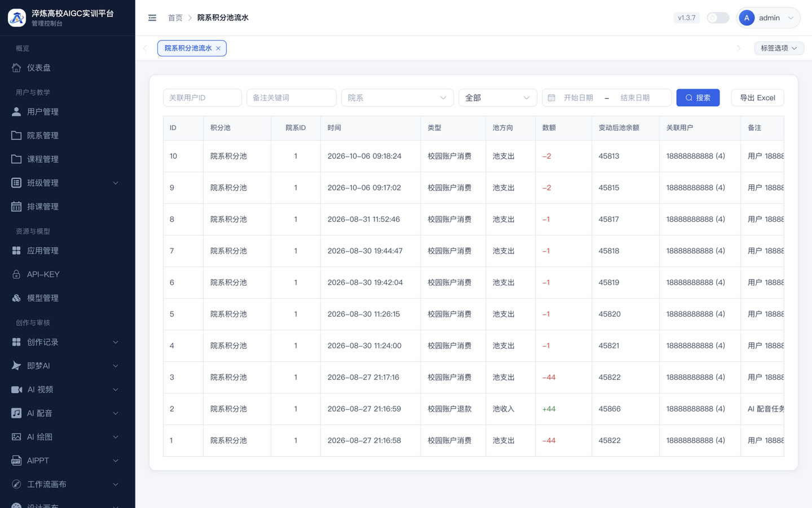The width and height of the screenshot is (812, 508).
Task: Toggle the theme switch in header
Action: [718, 17]
